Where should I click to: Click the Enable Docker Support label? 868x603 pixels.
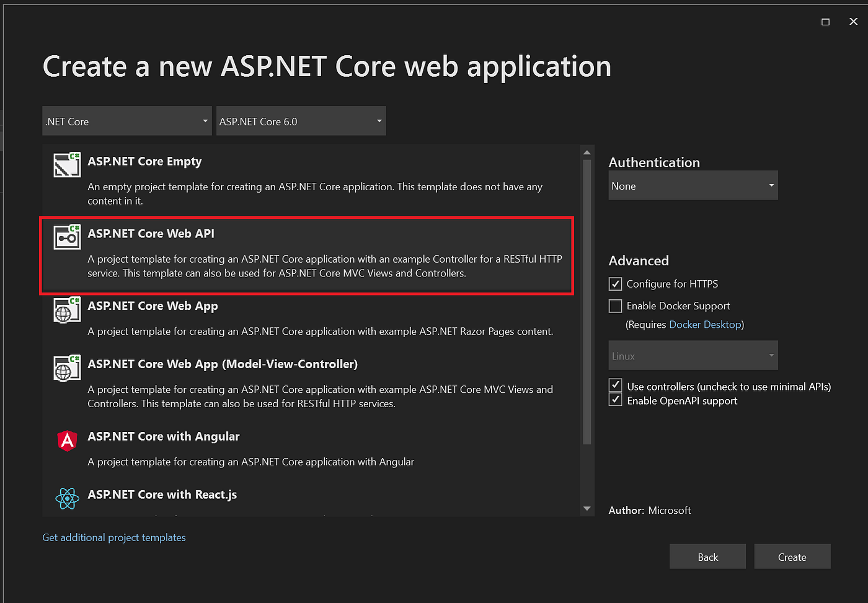click(x=678, y=306)
